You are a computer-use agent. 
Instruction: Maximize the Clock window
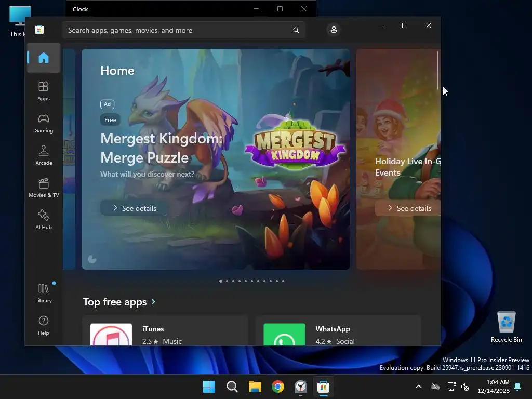pos(280,9)
